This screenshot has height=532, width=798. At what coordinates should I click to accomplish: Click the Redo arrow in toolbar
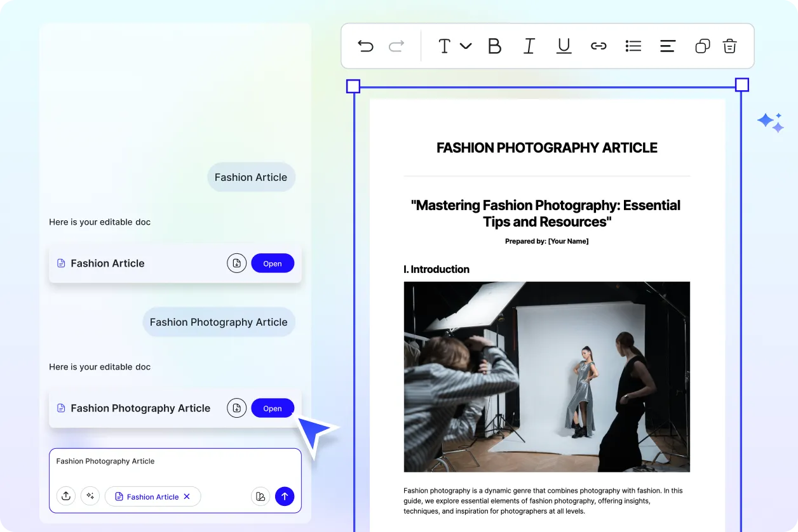tap(396, 46)
